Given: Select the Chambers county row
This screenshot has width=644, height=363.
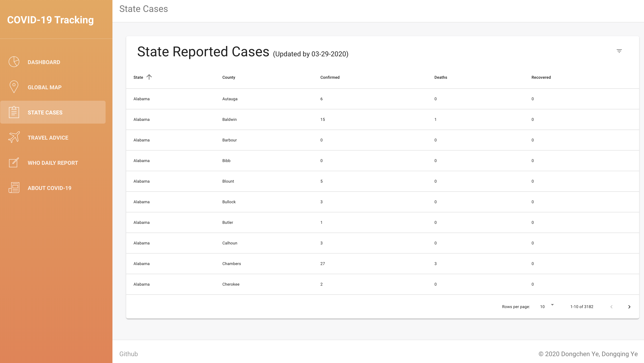Looking at the screenshot, I should point(232,264).
